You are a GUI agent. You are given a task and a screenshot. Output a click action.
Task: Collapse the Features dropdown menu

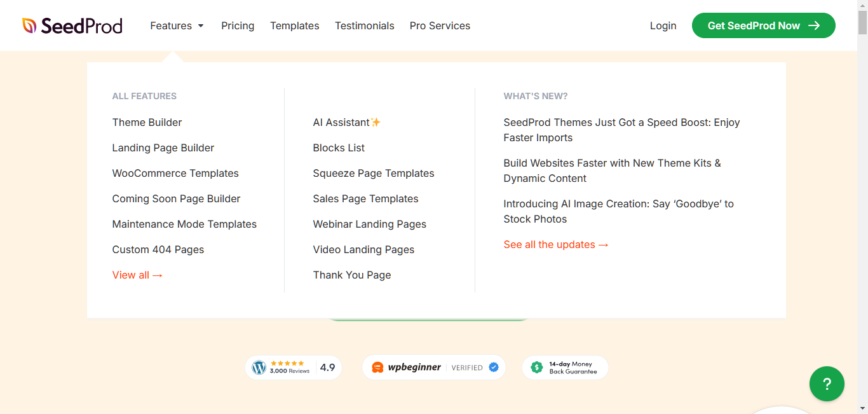click(177, 25)
